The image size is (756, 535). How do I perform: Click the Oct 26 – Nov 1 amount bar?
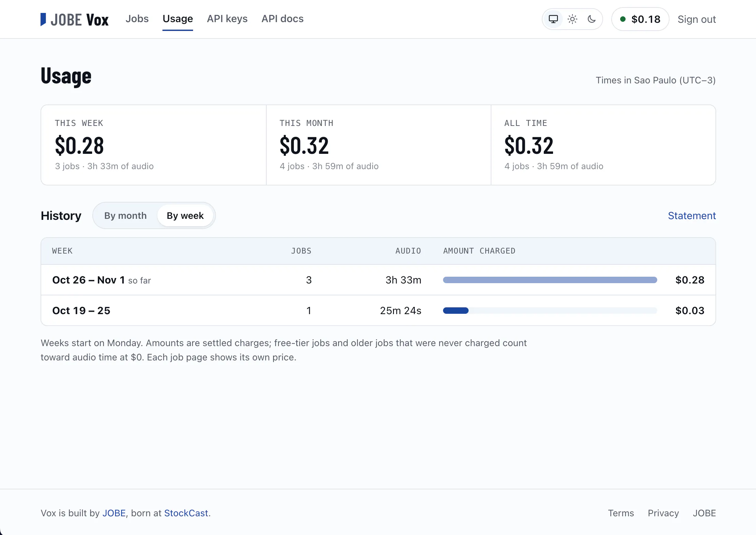click(550, 280)
